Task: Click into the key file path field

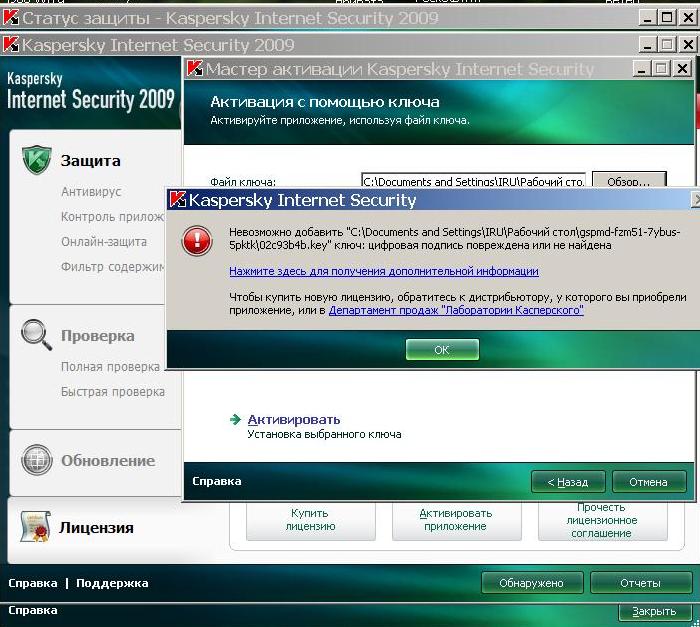Action: pos(473,180)
